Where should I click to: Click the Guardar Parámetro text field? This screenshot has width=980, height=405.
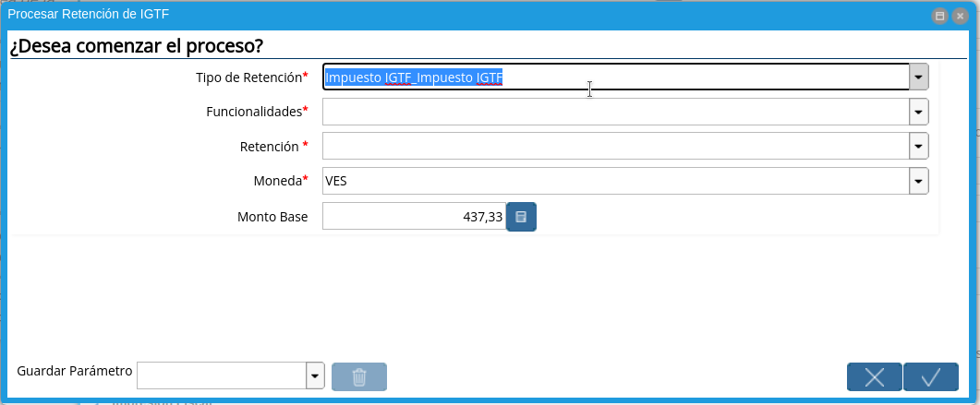222,375
